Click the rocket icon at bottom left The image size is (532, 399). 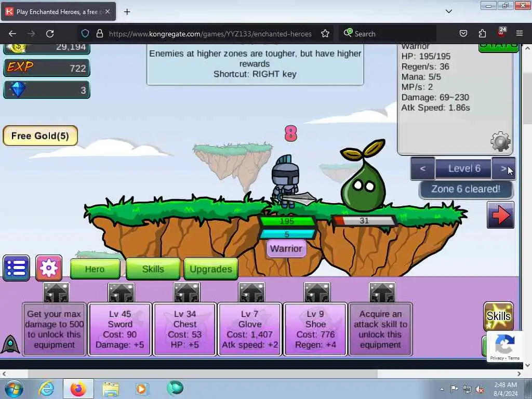[10, 344]
